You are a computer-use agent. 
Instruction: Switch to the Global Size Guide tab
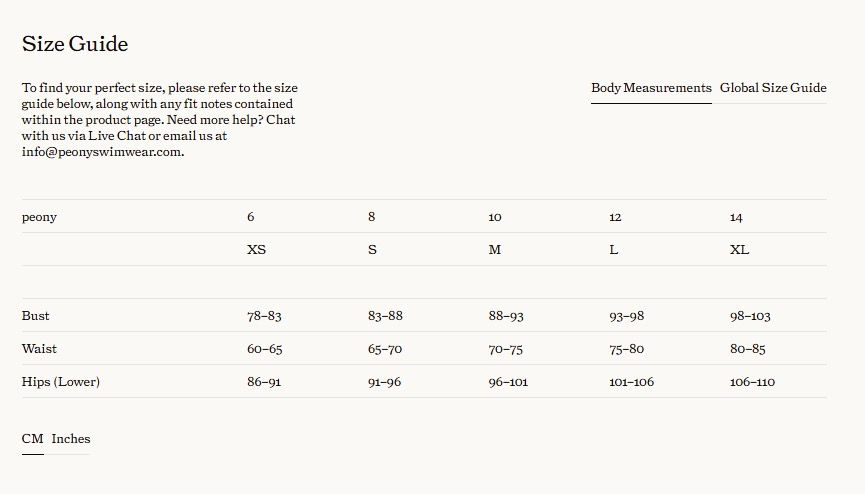(x=773, y=88)
